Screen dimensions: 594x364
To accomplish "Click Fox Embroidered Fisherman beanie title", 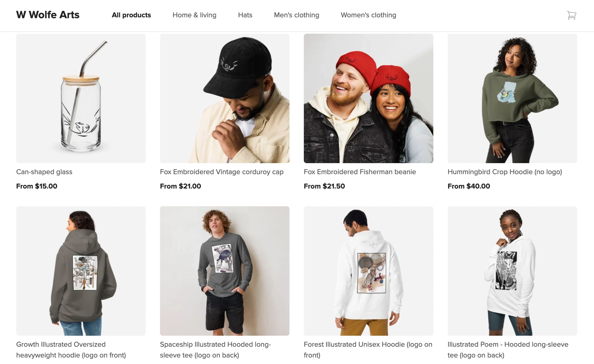I will pyautogui.click(x=359, y=172).
